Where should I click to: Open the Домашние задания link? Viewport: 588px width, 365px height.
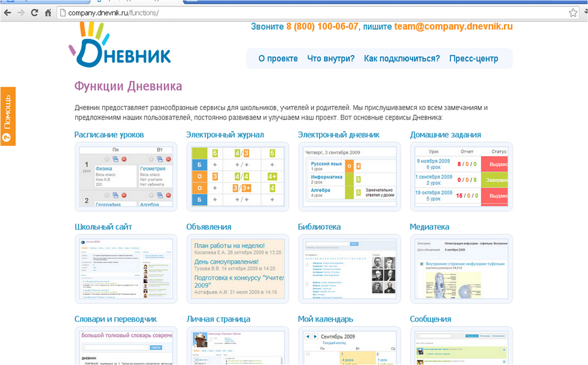tap(446, 135)
